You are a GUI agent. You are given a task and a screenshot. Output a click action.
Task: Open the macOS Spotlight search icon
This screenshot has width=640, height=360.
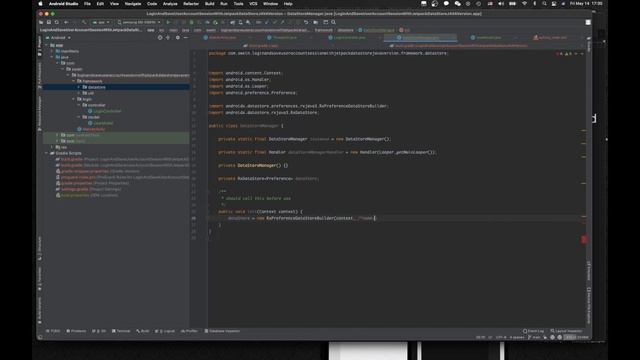point(544,4)
